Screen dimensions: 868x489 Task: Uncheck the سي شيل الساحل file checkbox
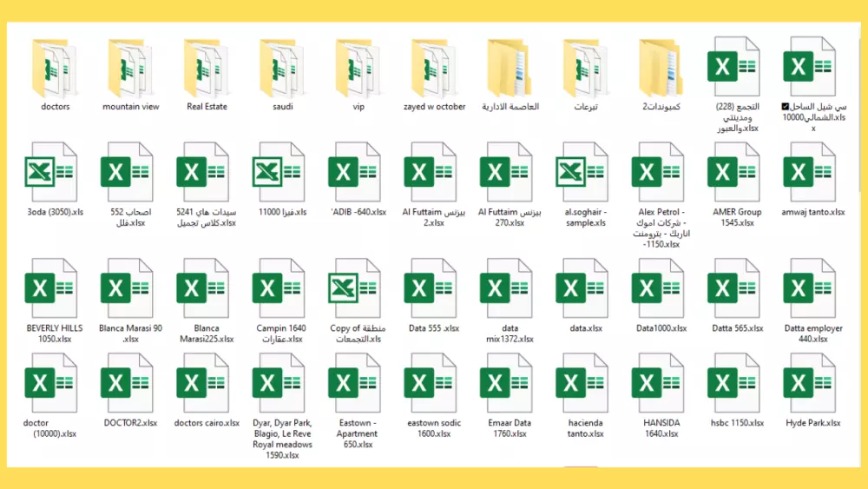pos(785,106)
